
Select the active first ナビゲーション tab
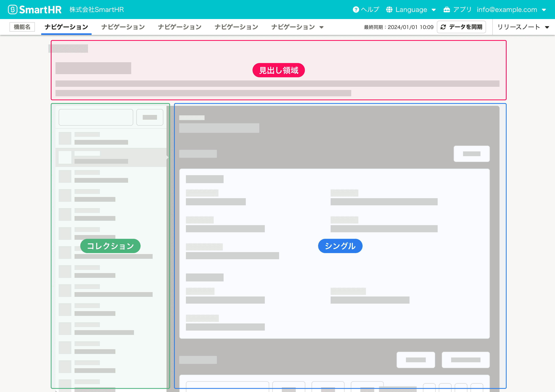click(x=66, y=27)
